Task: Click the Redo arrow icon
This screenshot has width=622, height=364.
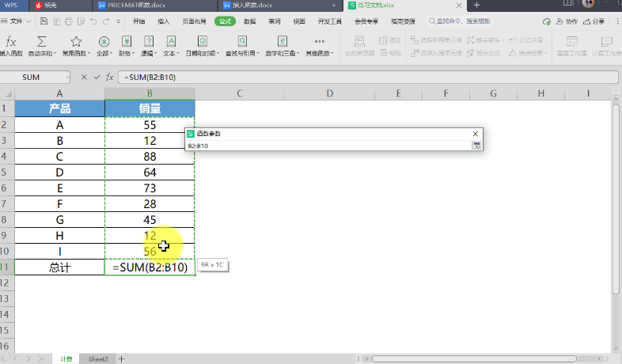Action: pyautogui.click(x=106, y=21)
